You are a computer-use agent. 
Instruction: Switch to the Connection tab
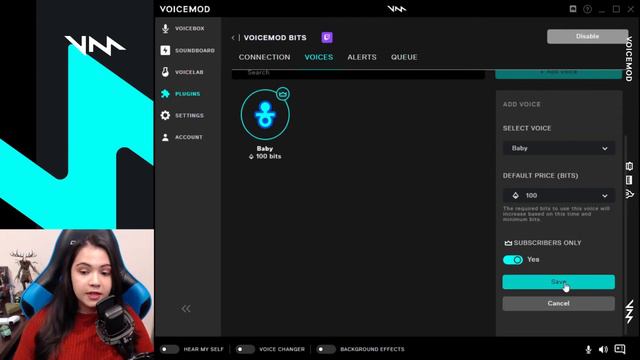click(264, 57)
